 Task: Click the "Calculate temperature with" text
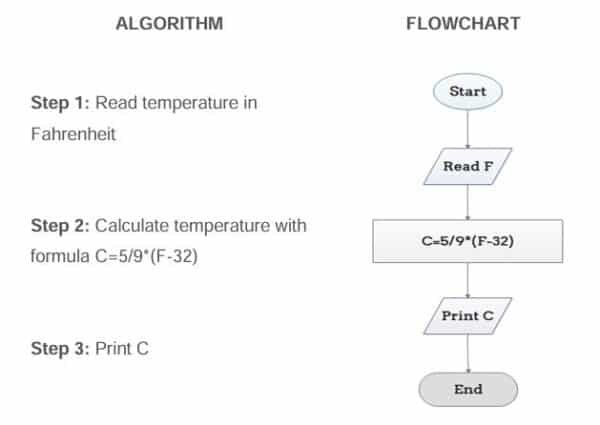coord(200,226)
